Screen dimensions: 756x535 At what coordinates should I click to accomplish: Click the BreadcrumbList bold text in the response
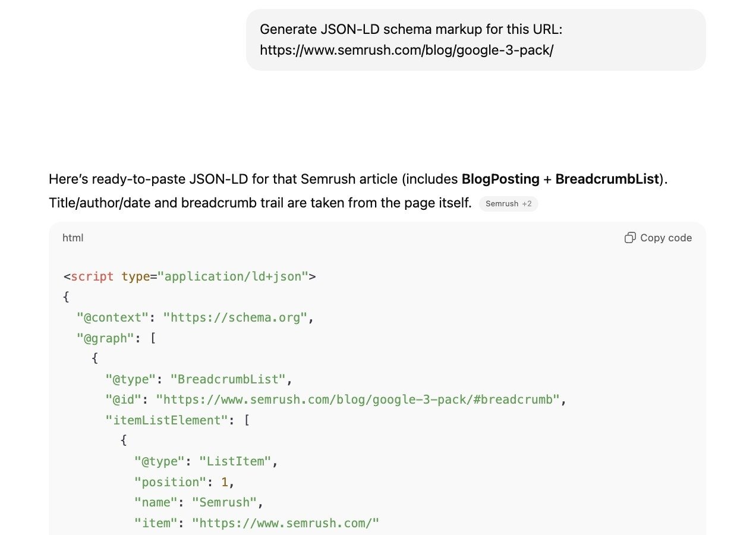click(607, 179)
